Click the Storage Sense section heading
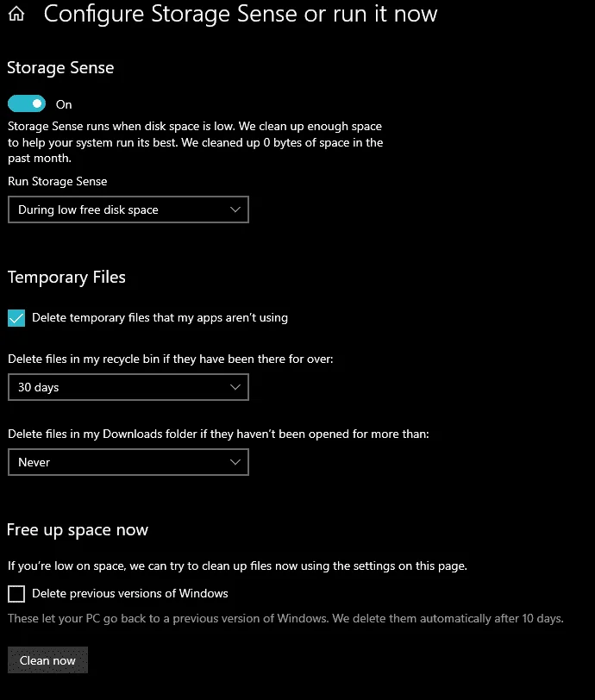Screen dimensions: 595x700 coord(60,68)
